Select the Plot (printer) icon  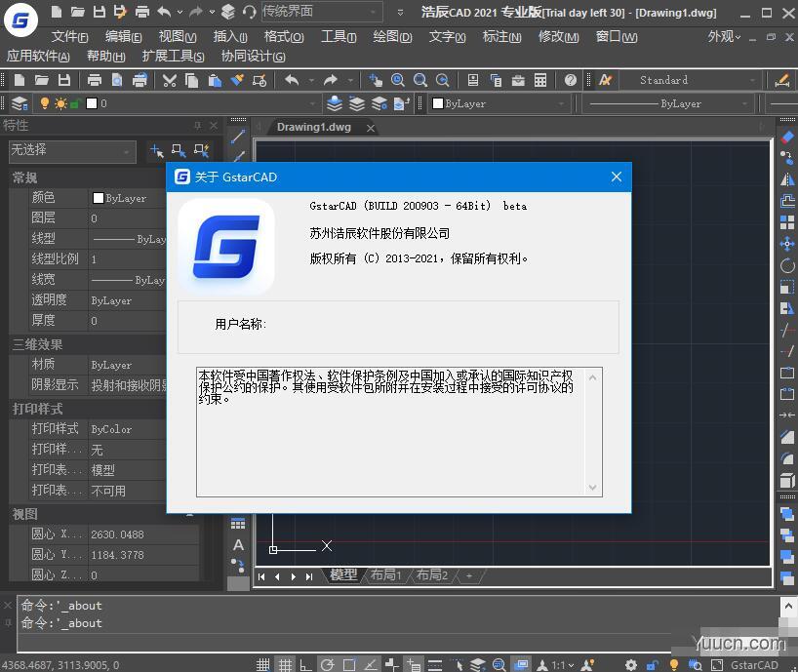pos(96,80)
